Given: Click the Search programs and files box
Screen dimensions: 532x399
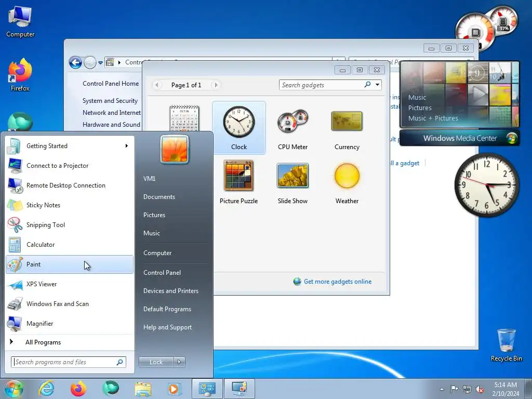Looking at the screenshot, I should [x=68, y=362].
